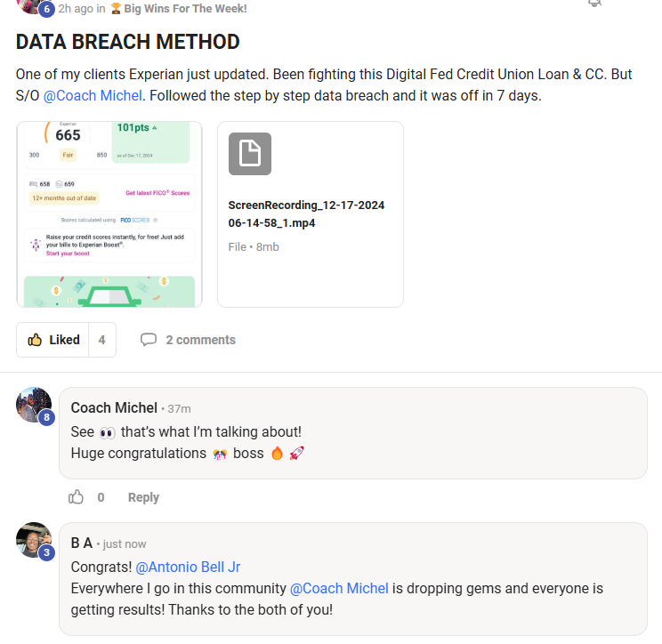Screen dimensions: 662x644
Task: Click the 37m timestamp on Coach Michel's comment
Action: click(x=179, y=409)
